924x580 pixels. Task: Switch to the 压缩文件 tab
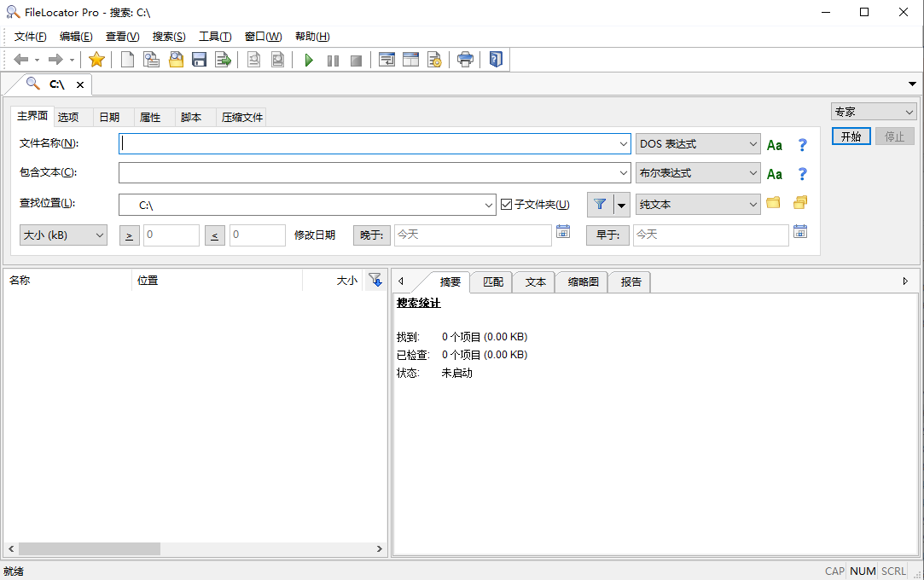click(242, 117)
